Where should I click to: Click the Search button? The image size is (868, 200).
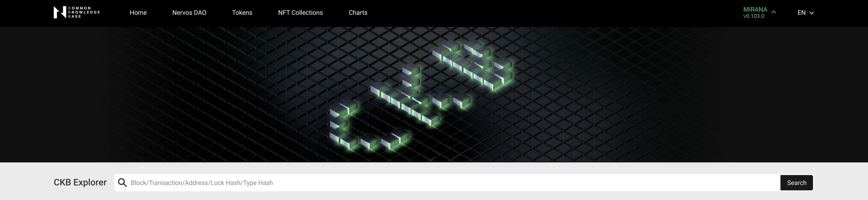pyautogui.click(x=797, y=183)
